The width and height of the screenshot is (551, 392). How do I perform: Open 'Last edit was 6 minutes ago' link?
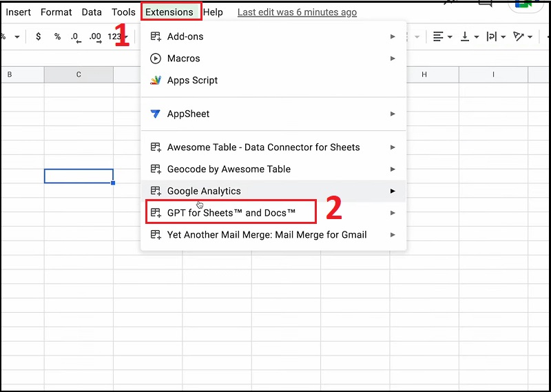[297, 12]
